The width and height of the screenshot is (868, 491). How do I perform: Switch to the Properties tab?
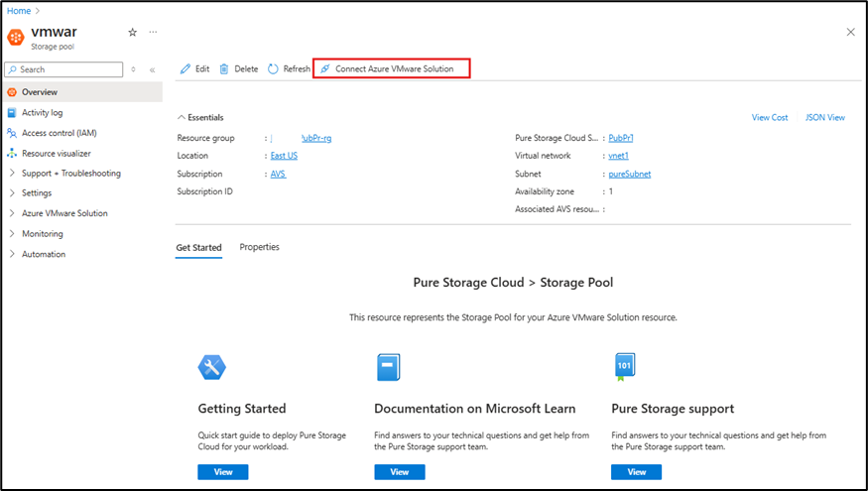coord(259,247)
